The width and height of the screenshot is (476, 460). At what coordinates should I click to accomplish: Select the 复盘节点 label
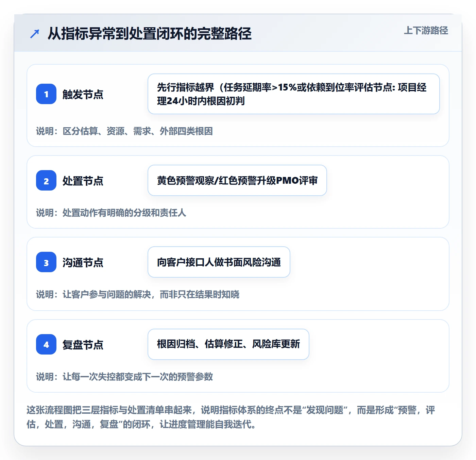[83, 345]
